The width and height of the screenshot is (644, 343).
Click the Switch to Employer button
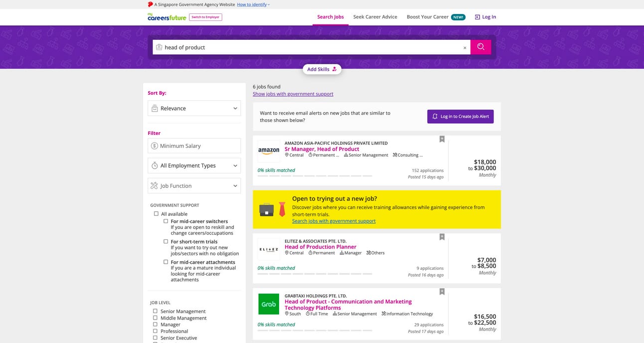[x=205, y=17]
